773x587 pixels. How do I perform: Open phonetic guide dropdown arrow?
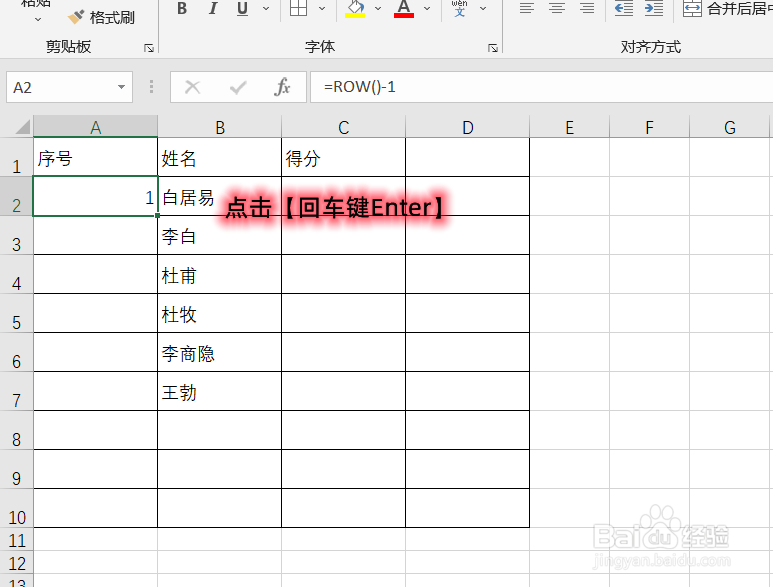(483, 8)
